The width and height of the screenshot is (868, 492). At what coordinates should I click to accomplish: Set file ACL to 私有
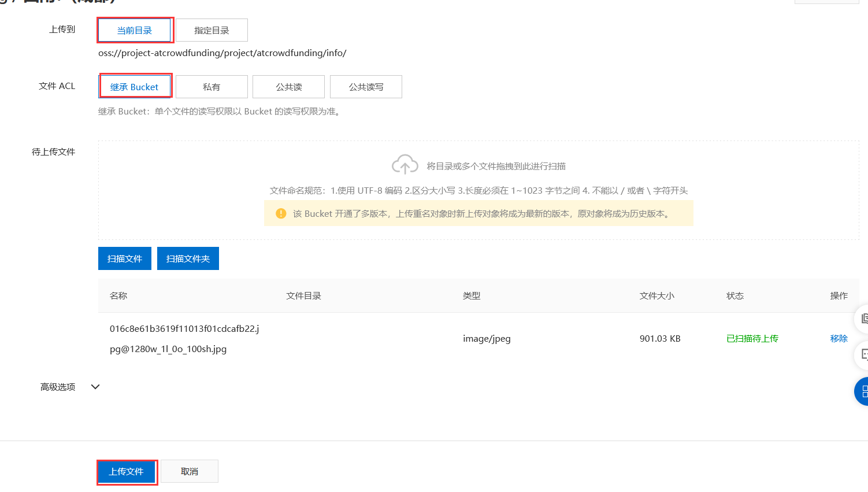pos(212,86)
